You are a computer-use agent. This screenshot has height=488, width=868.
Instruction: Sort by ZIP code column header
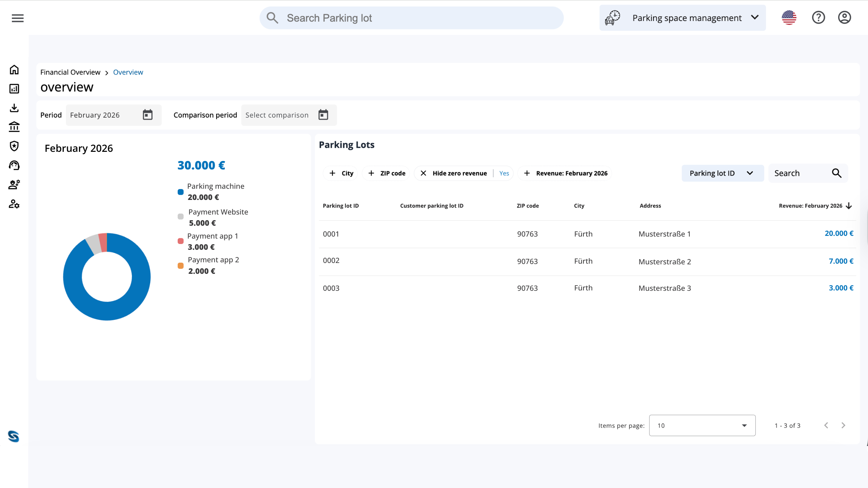click(x=528, y=206)
